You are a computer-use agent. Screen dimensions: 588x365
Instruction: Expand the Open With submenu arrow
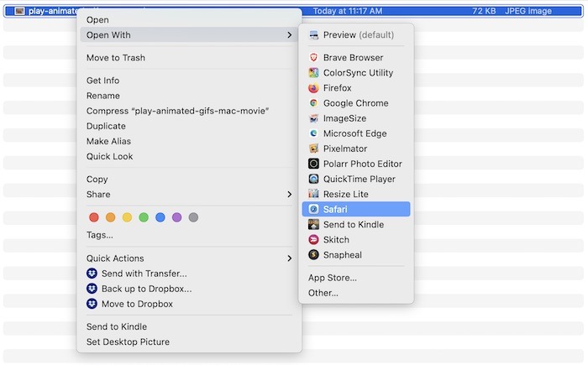(x=290, y=35)
